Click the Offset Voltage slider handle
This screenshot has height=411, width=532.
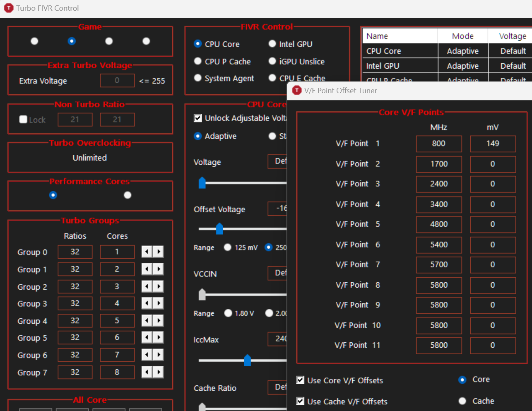(219, 228)
